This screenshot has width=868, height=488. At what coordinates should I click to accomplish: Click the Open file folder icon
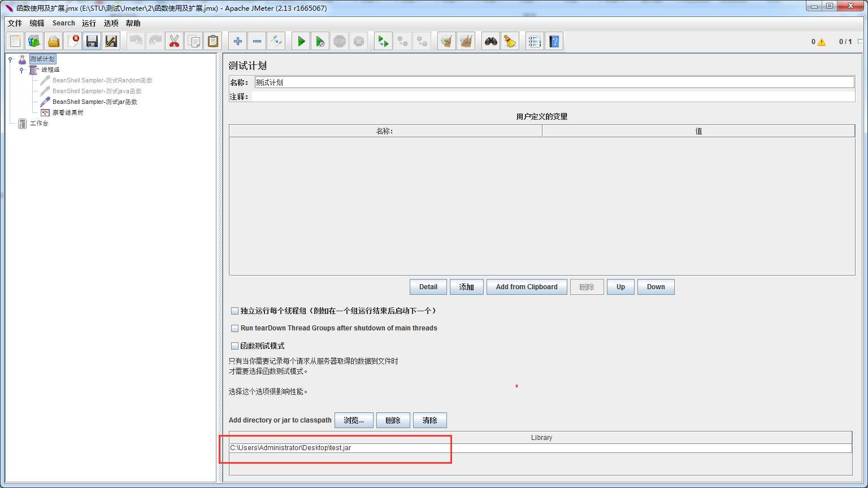54,41
